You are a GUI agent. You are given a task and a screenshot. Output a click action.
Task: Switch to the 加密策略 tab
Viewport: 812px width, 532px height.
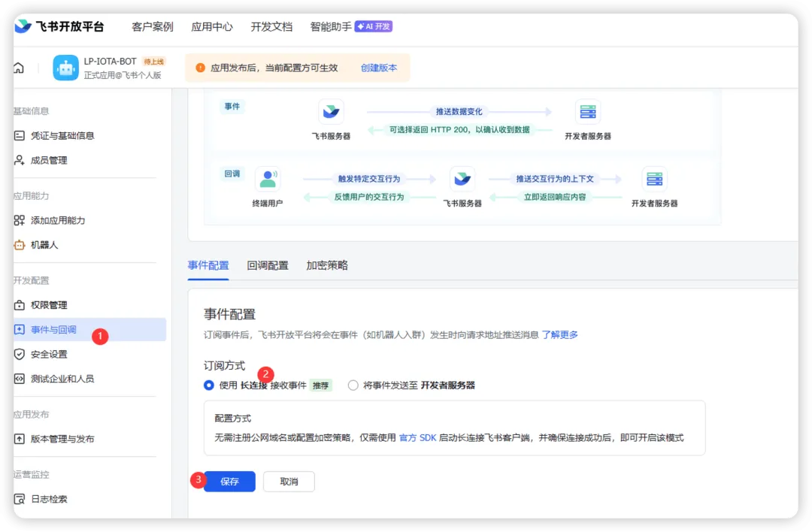click(x=327, y=265)
